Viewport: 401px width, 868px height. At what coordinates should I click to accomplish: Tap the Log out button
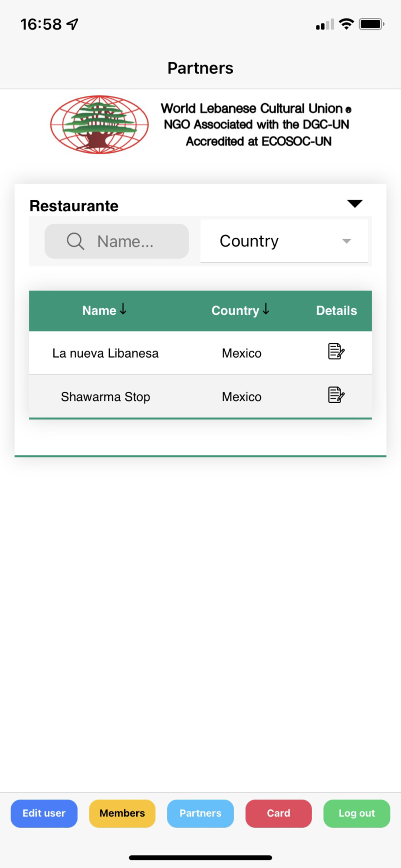pos(357,813)
